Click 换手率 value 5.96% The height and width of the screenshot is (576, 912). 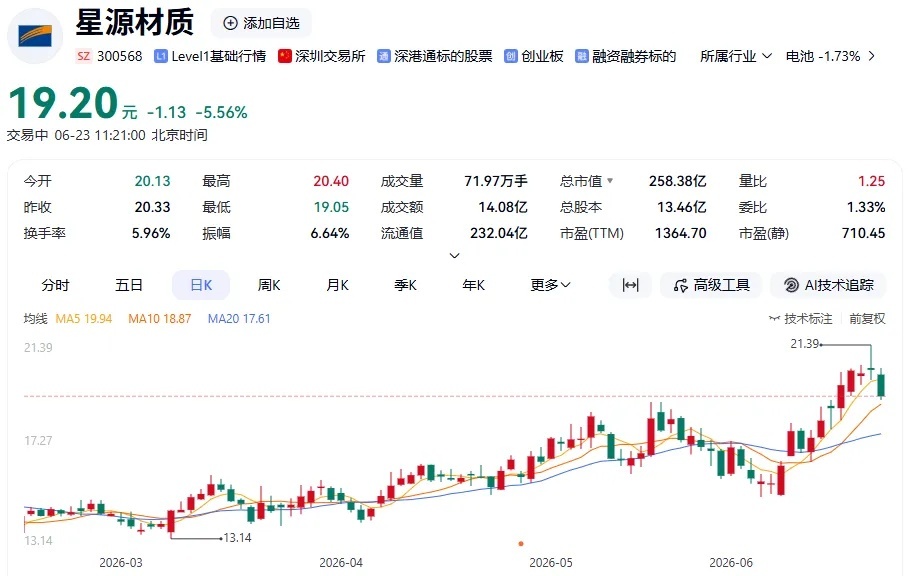[151, 233]
